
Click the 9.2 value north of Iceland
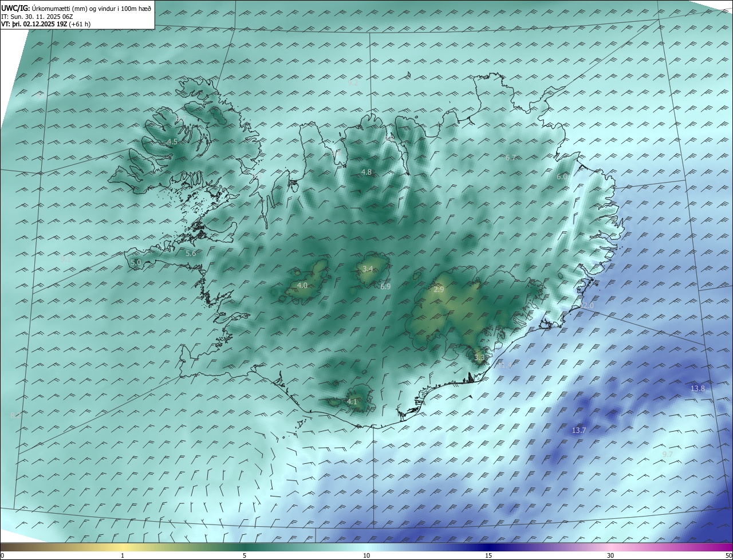pos(353,82)
